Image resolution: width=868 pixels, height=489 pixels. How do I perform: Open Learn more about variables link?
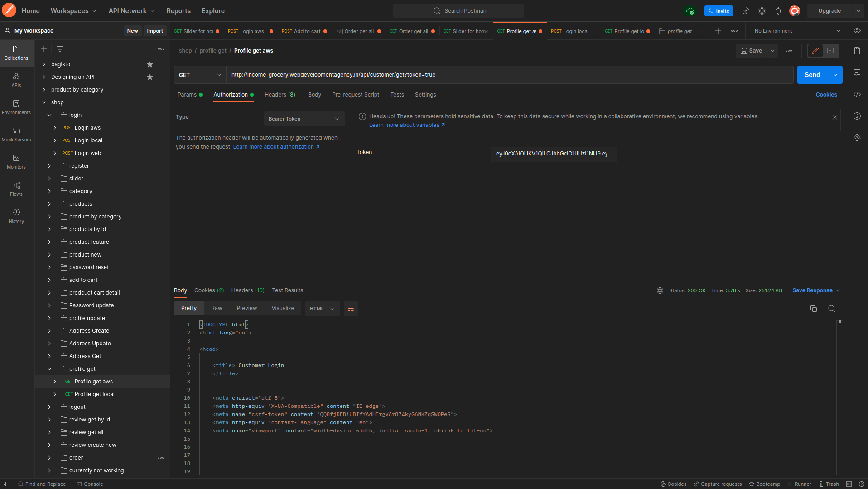[407, 125]
